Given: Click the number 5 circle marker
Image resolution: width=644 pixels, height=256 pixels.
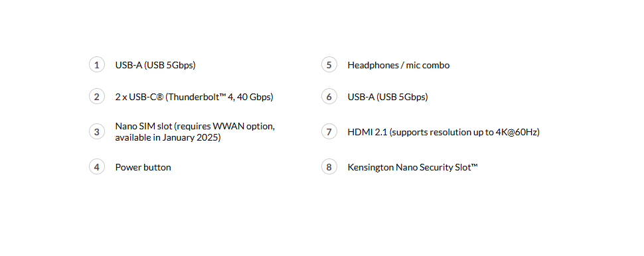Looking at the screenshot, I should (329, 65).
